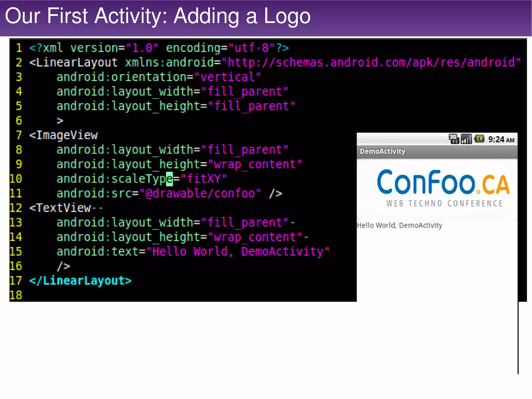Click the slide title 'Our First Activity: Adding a Logo'
The image size is (532, 399).
tap(158, 16)
